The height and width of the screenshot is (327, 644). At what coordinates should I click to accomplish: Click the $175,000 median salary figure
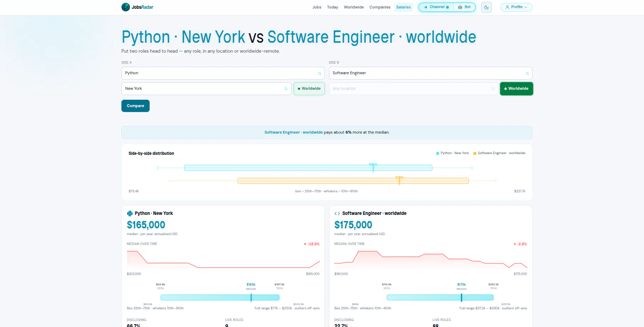353,225
